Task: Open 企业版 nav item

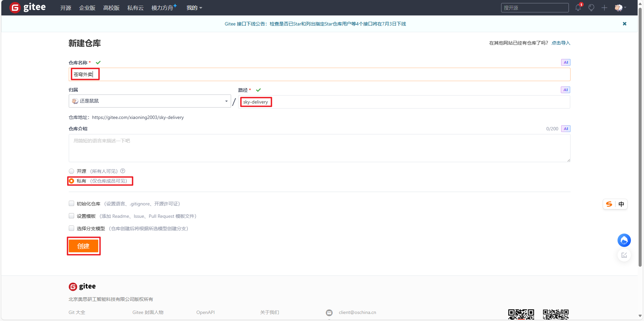Action: (x=87, y=8)
